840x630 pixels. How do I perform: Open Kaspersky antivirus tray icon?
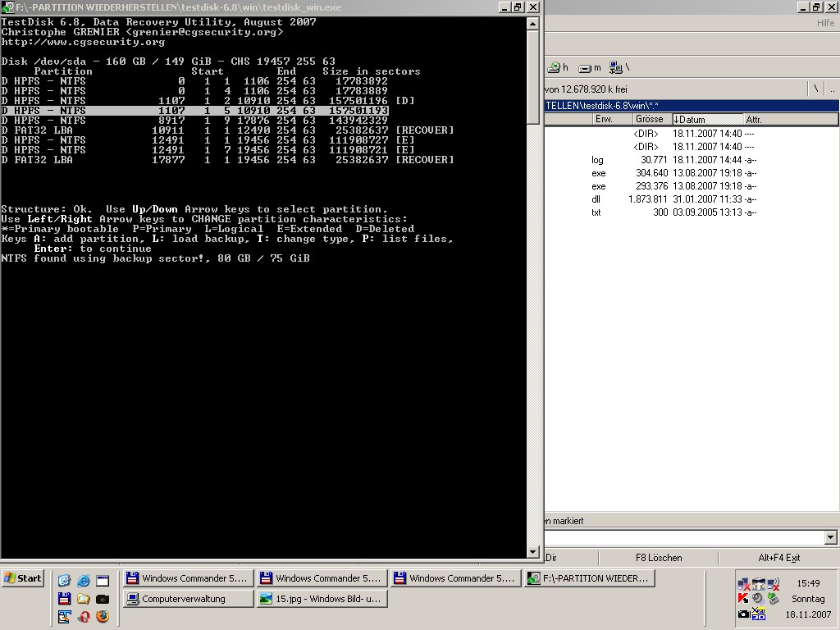click(x=743, y=598)
